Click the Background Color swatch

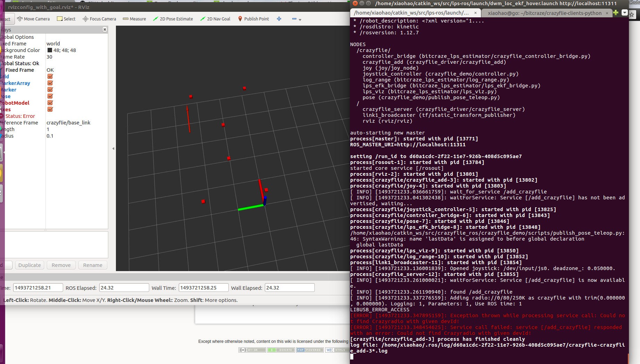click(x=50, y=50)
